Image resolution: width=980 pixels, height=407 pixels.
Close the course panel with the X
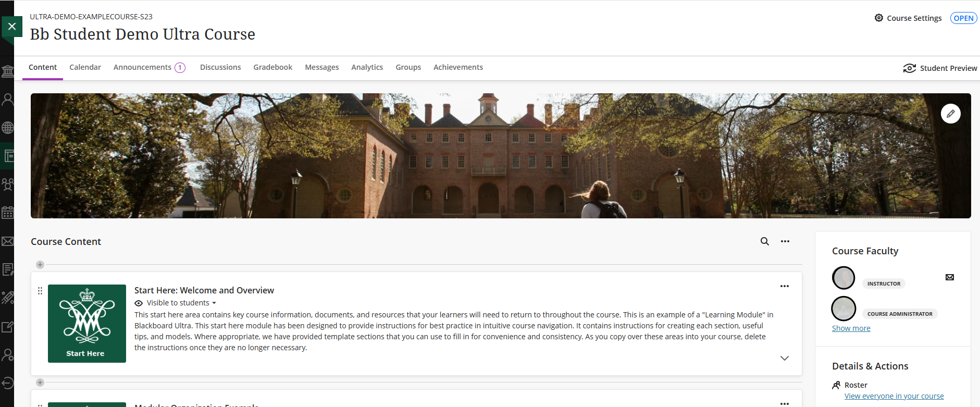point(12,27)
